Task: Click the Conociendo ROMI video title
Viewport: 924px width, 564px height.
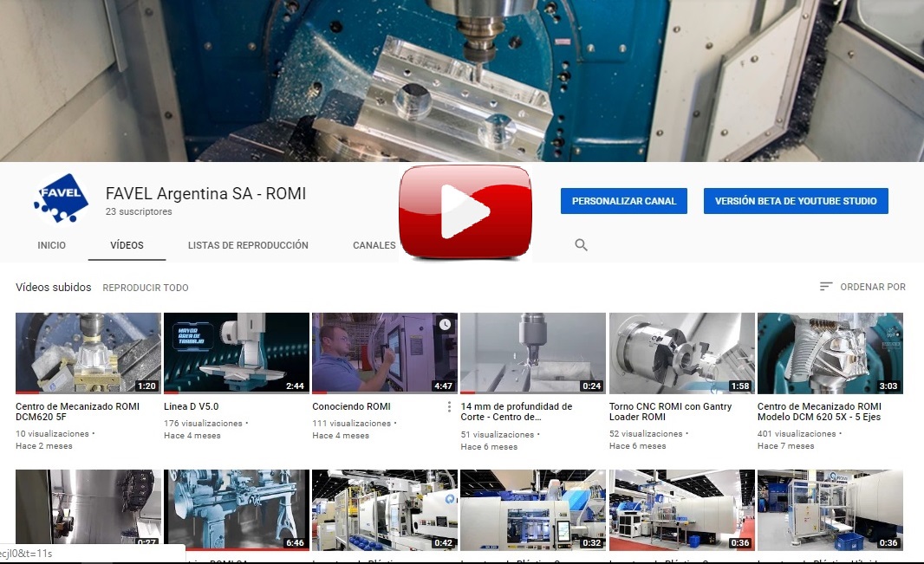Action: coord(351,406)
